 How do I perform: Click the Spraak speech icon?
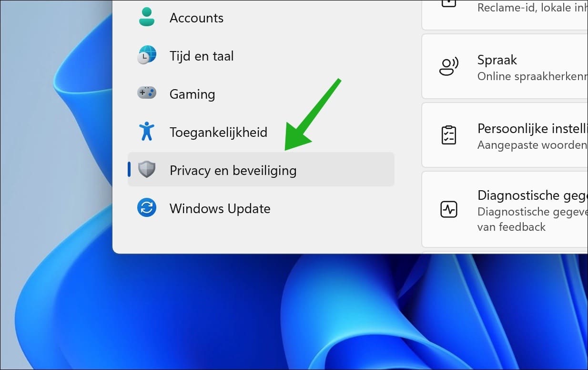(448, 67)
